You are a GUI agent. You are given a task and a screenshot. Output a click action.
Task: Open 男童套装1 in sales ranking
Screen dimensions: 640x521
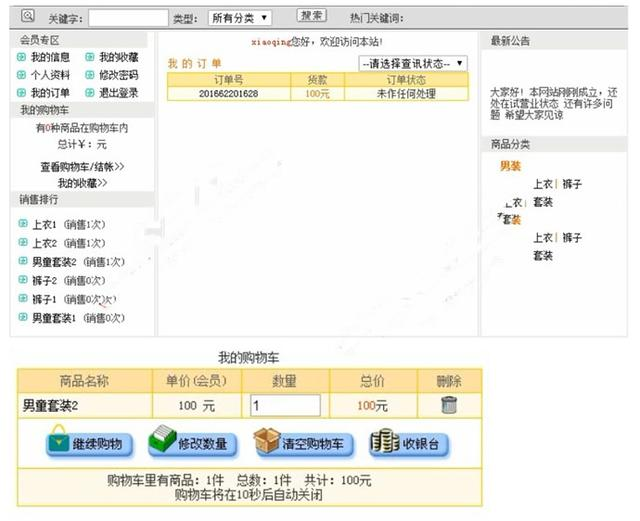pos(54,318)
